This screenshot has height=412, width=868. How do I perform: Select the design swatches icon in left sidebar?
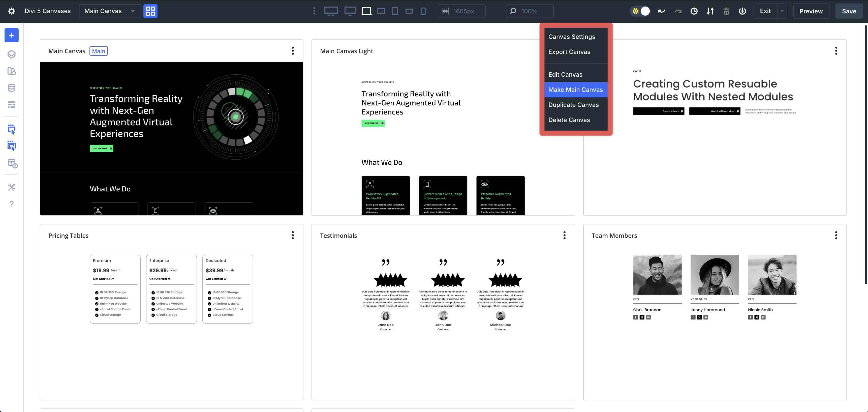[11, 71]
